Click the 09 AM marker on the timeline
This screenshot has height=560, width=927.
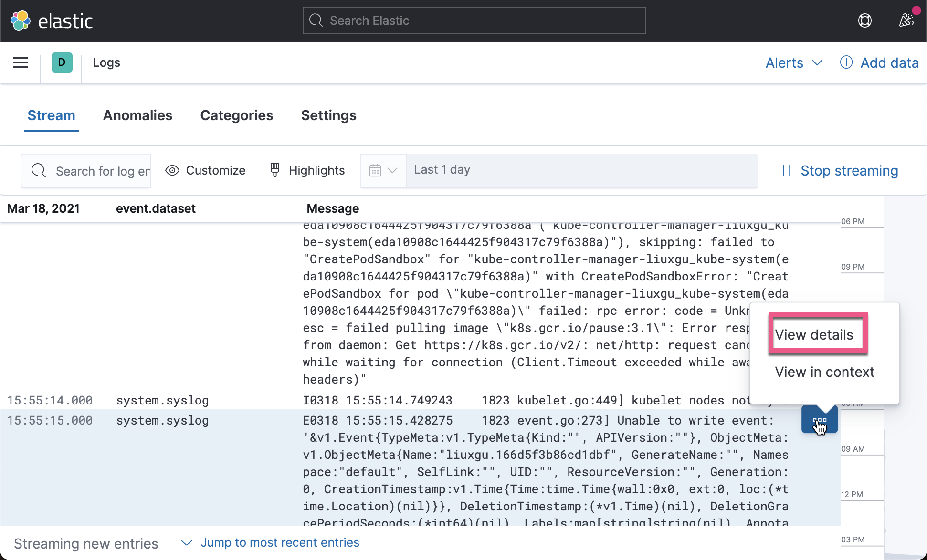(x=853, y=448)
